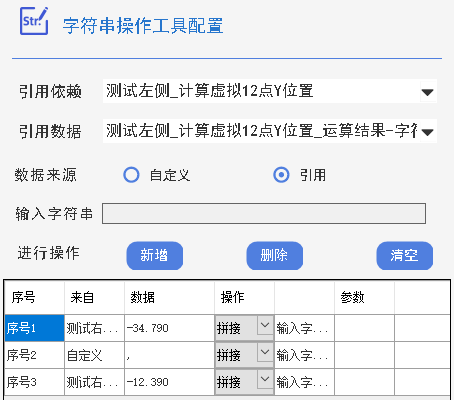Image resolution: width=454 pixels, height=400 pixels.
Task: Click the 测试右... source cell in 序号1
Action: pos(94,328)
